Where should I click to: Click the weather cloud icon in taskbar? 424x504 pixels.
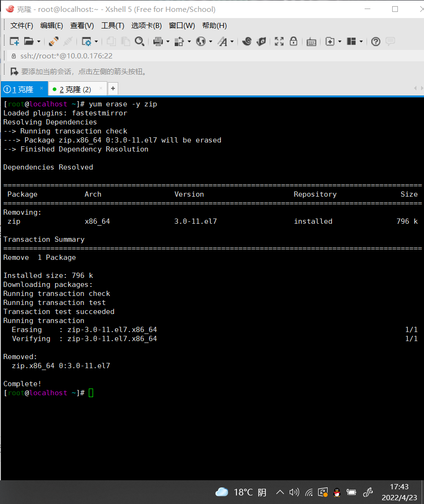click(x=222, y=492)
